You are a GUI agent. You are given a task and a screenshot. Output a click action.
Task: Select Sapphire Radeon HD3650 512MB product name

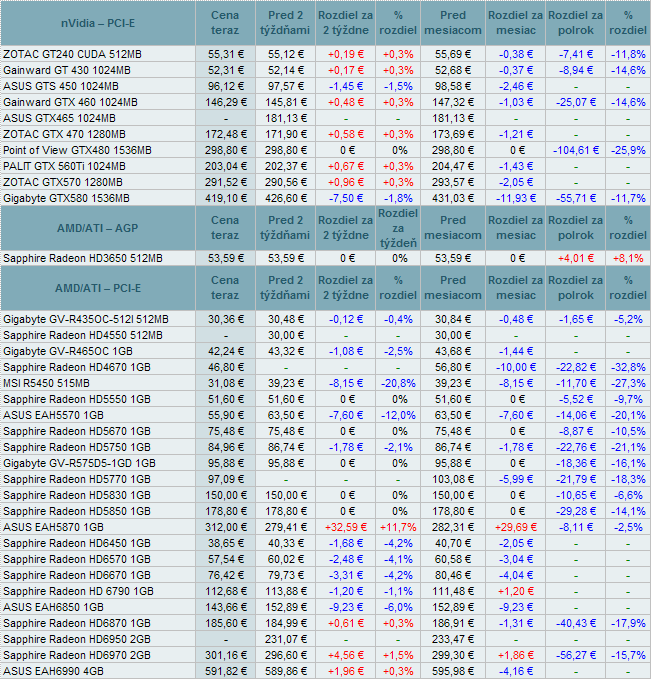(83, 259)
